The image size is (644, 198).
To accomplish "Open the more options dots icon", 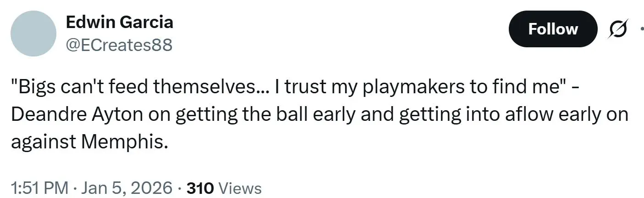I will coord(641,29).
